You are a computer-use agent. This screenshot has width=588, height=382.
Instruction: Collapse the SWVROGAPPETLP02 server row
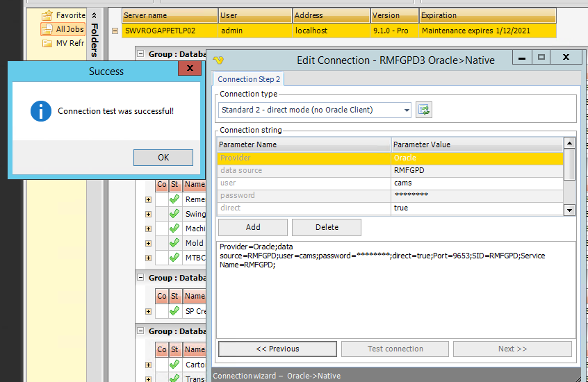115,31
